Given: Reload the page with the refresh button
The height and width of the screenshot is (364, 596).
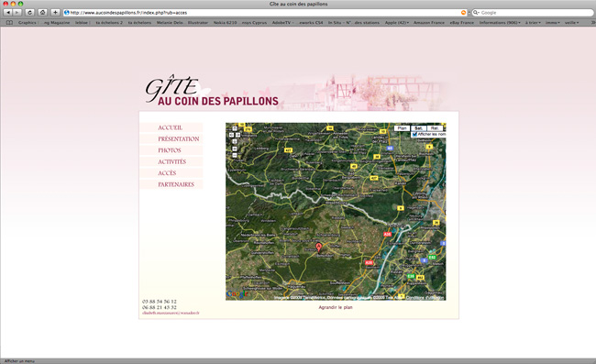Looking at the screenshot, I should [29, 13].
